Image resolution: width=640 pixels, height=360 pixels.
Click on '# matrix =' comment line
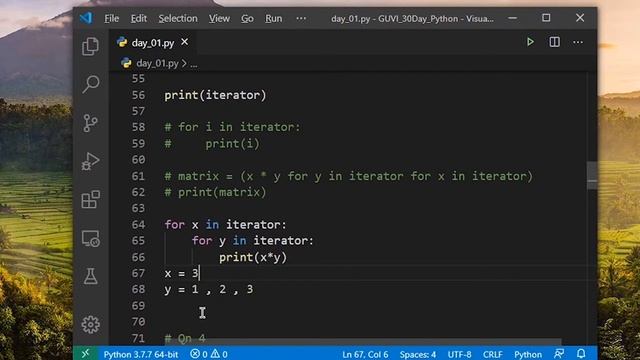coord(348,176)
